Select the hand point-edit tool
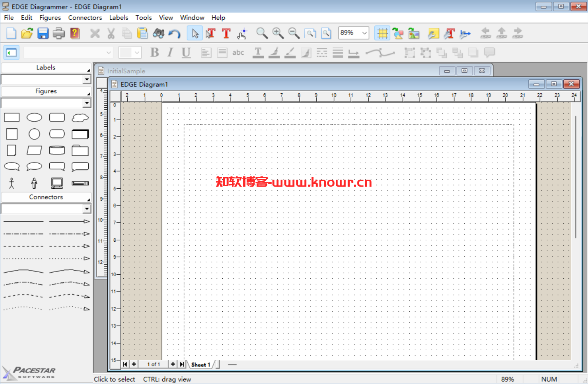This screenshot has height=384, width=588. (242, 33)
